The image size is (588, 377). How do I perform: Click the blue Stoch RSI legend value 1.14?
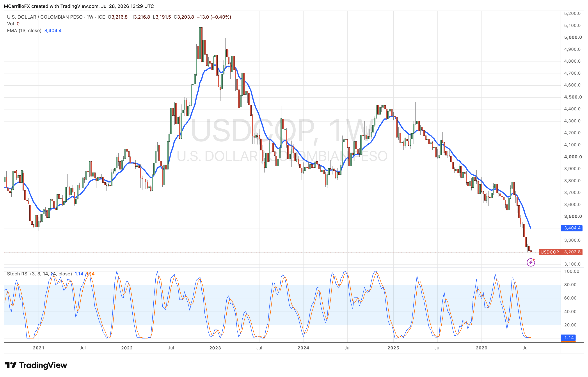click(79, 274)
